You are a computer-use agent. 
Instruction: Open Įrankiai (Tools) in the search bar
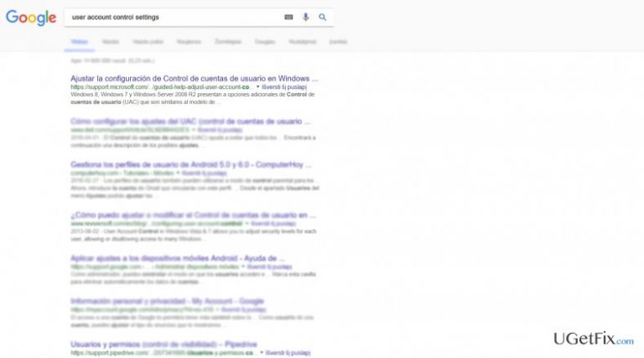tap(338, 42)
